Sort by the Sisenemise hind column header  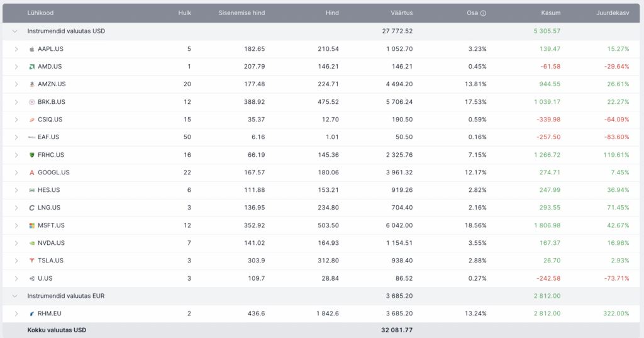tap(241, 13)
